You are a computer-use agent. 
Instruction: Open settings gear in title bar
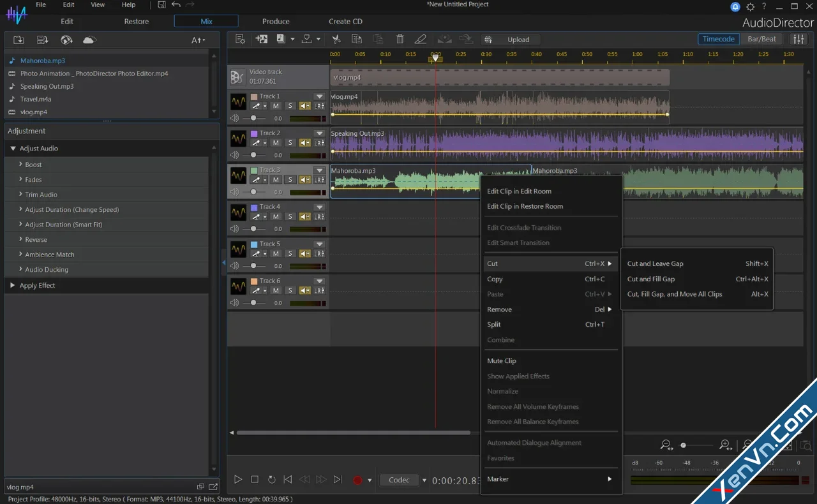pos(750,6)
